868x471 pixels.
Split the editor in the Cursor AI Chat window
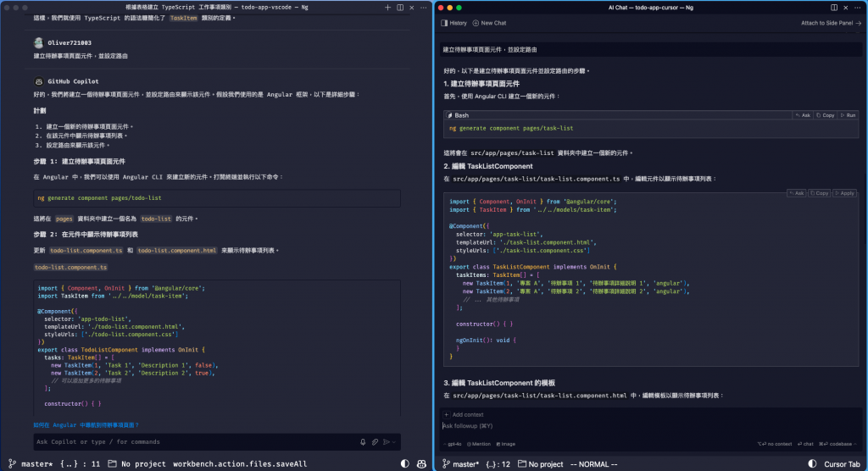(x=834, y=8)
